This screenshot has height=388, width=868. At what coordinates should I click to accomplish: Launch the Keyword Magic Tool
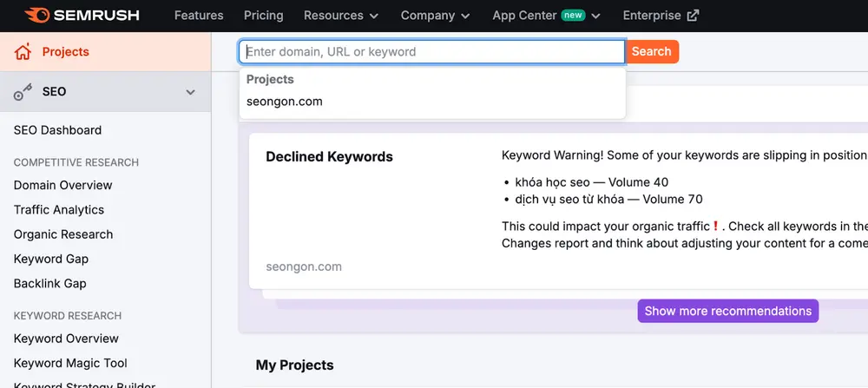[x=70, y=363]
